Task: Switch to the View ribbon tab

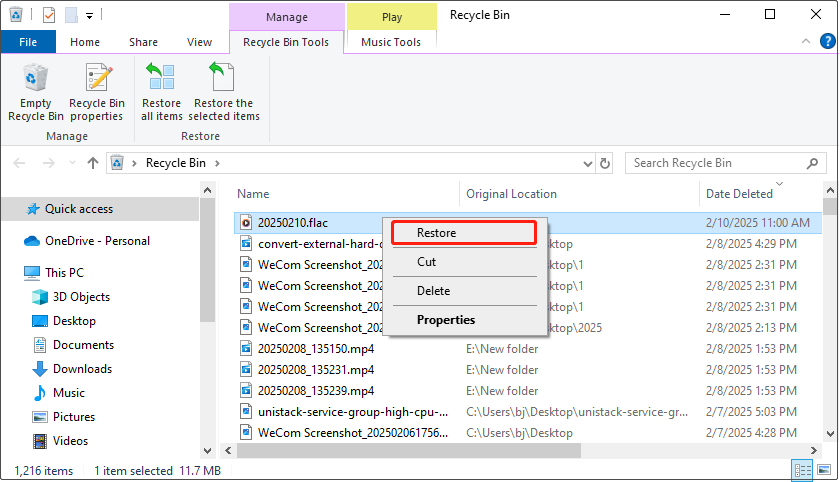Action: (x=199, y=42)
